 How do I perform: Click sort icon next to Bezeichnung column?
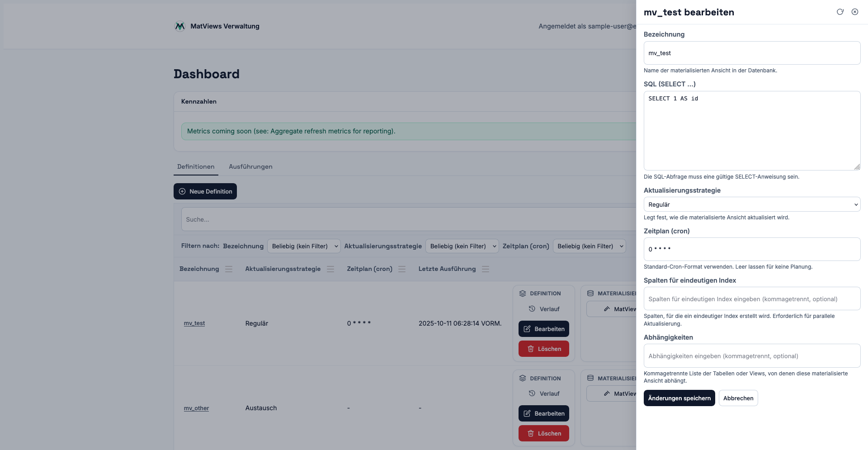(229, 269)
